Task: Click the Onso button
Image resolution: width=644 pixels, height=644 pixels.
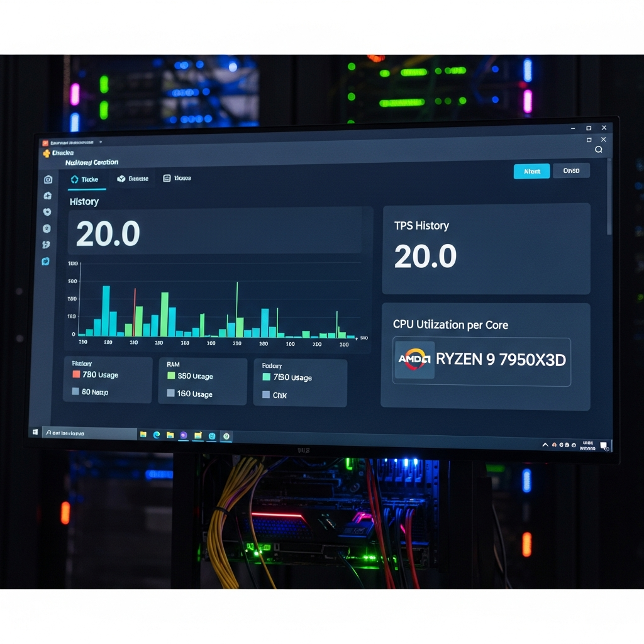Action: point(571,170)
